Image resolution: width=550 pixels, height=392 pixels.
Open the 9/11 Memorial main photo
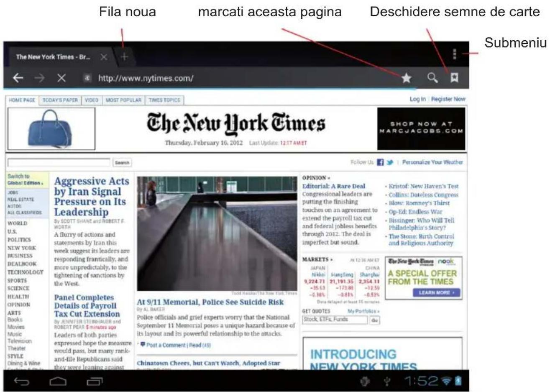(x=217, y=233)
